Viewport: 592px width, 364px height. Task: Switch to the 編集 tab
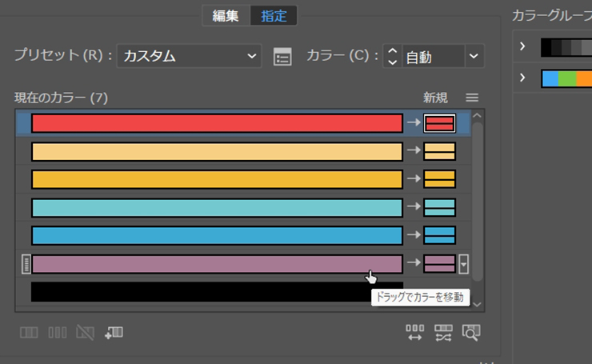point(226,15)
